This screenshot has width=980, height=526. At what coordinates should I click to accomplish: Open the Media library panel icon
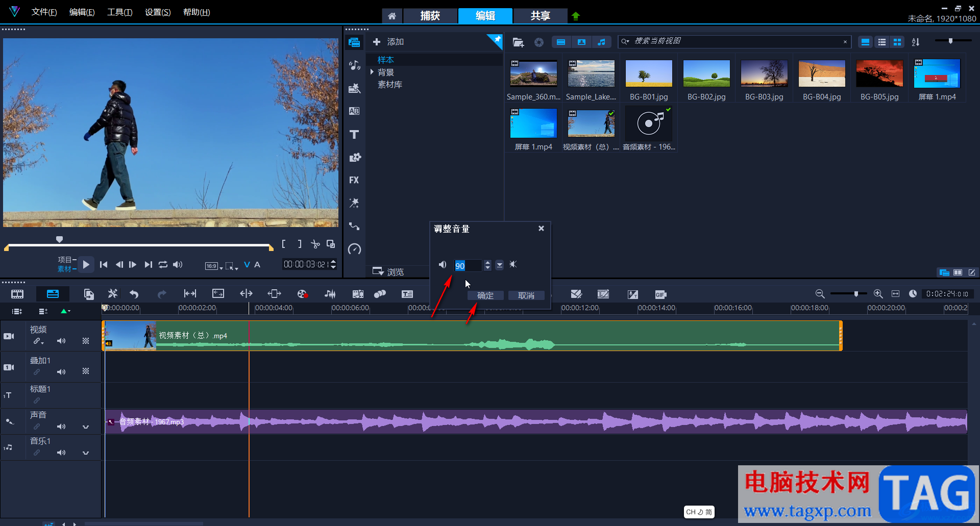[354, 42]
